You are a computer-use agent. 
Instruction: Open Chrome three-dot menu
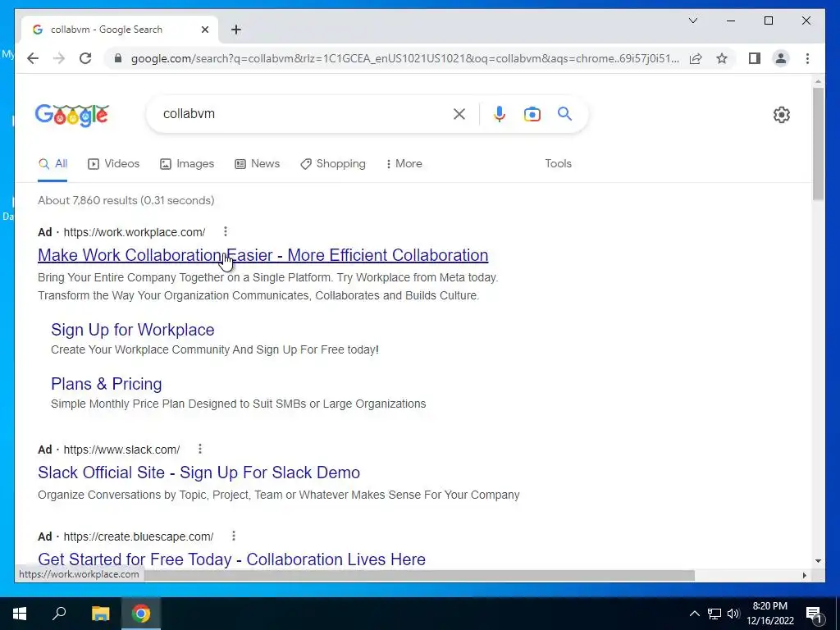[807, 58]
